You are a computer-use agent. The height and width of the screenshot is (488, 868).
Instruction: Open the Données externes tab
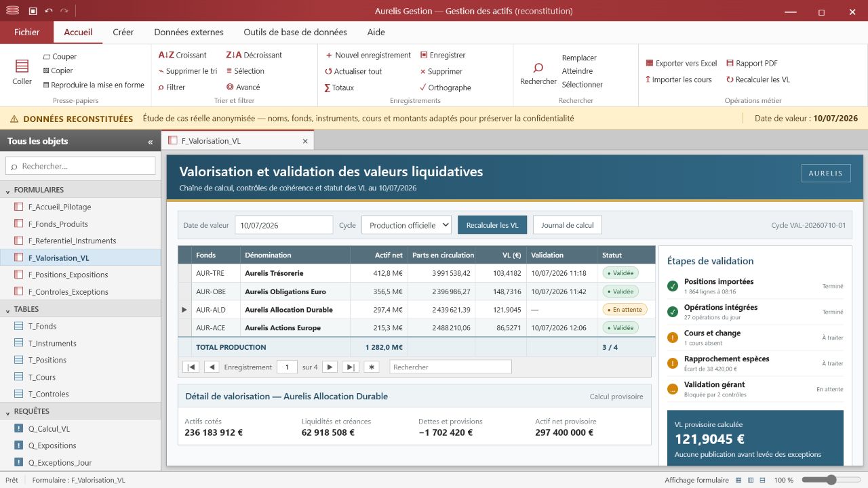(x=189, y=32)
